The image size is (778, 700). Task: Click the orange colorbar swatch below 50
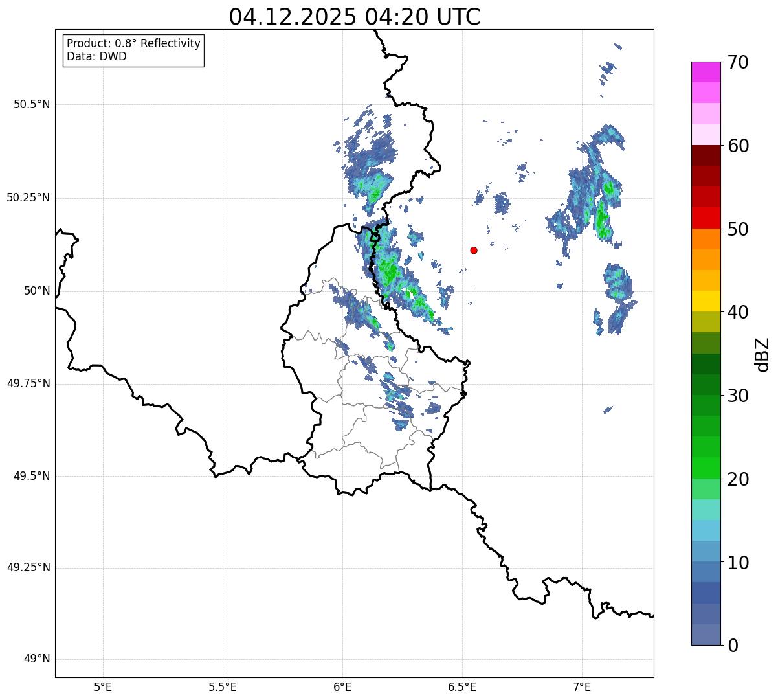pos(706,239)
